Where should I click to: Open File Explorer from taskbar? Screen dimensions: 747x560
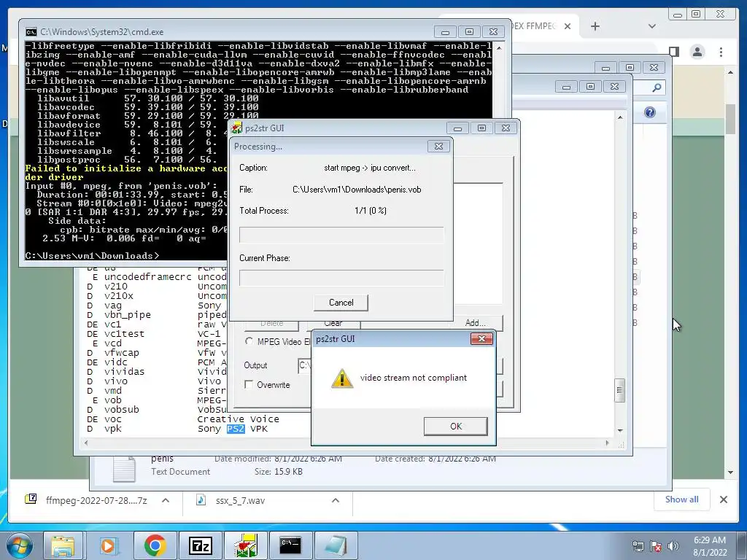[63, 545]
